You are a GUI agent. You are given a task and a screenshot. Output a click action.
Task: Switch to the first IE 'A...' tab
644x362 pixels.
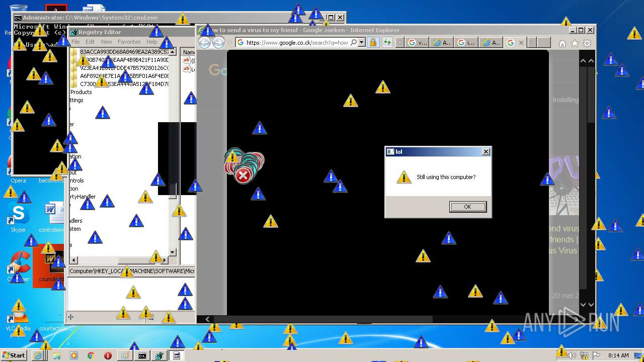point(442,43)
